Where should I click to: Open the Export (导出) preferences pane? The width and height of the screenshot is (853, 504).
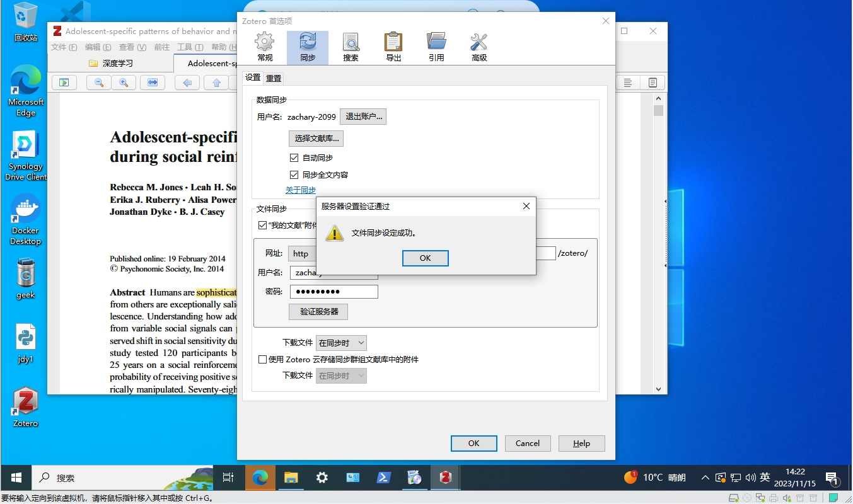tap(393, 48)
